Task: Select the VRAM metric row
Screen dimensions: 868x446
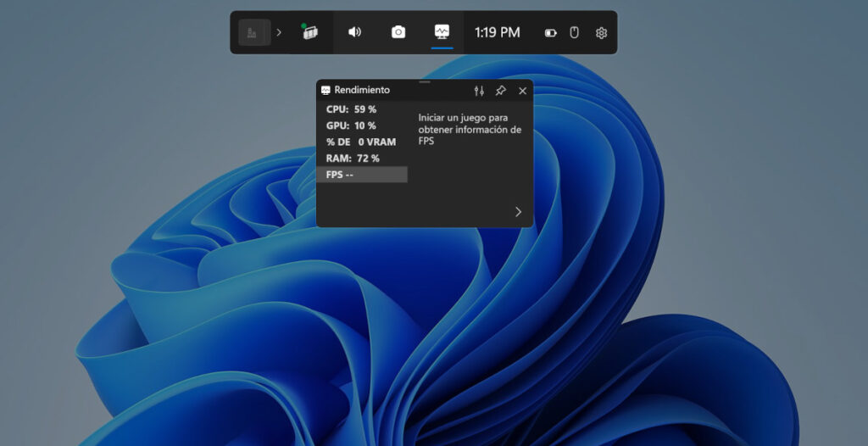Action: click(363, 142)
